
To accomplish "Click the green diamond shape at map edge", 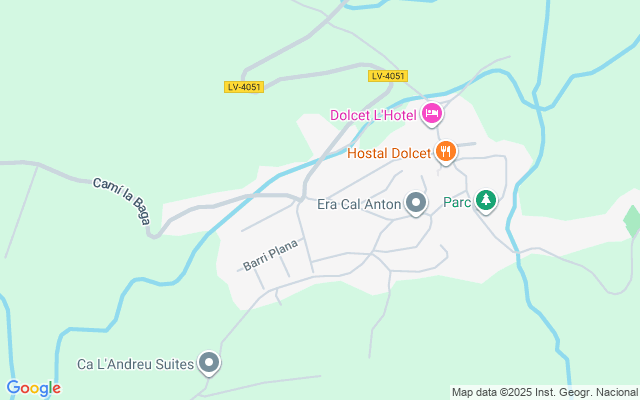I will point(632,221).
